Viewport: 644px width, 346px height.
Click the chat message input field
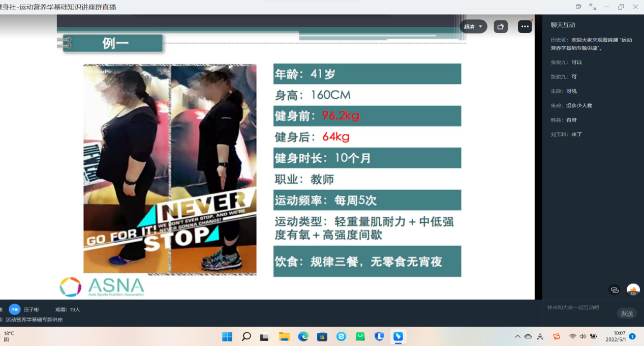tap(579, 308)
